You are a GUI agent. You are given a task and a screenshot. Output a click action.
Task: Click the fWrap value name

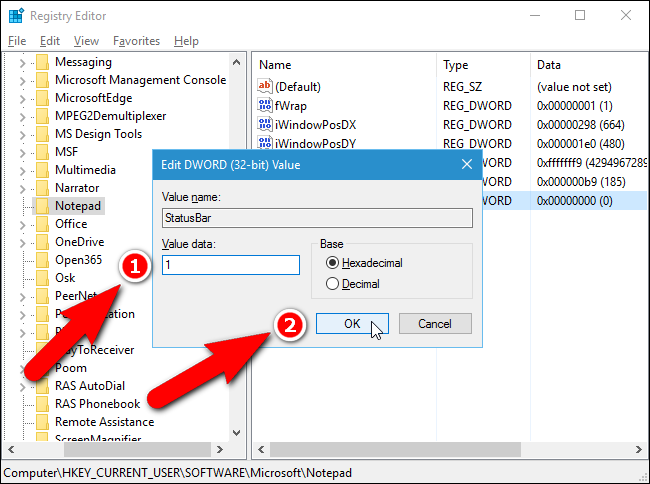[291, 106]
